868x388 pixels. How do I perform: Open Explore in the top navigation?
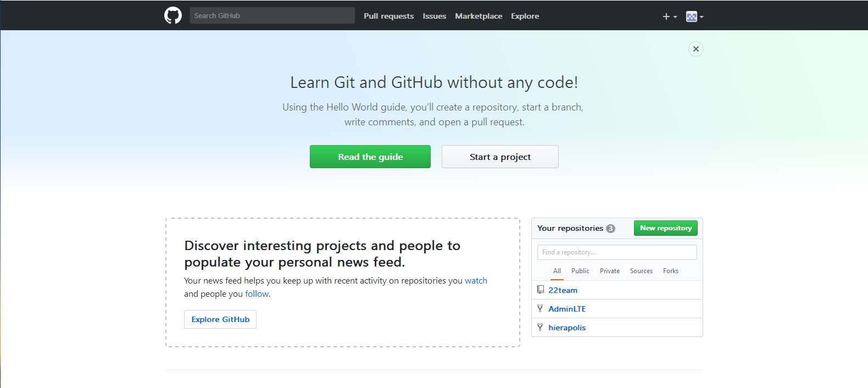coord(525,16)
